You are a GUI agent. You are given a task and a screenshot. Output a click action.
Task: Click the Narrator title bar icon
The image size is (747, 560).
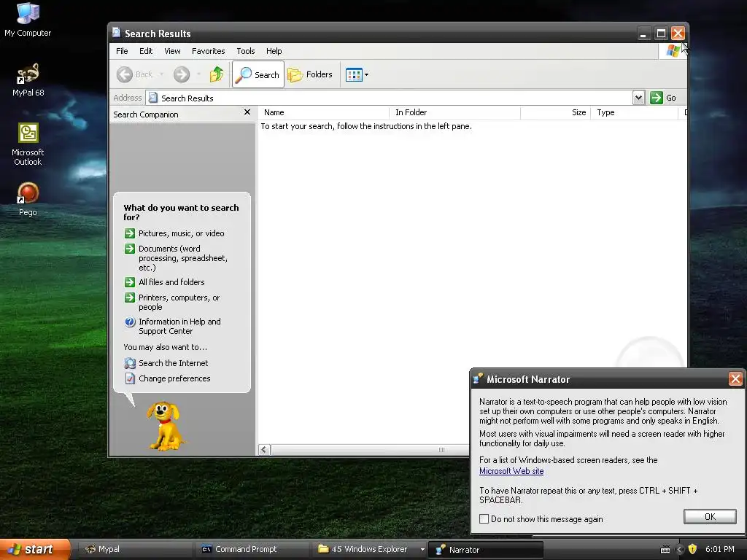tap(478, 378)
